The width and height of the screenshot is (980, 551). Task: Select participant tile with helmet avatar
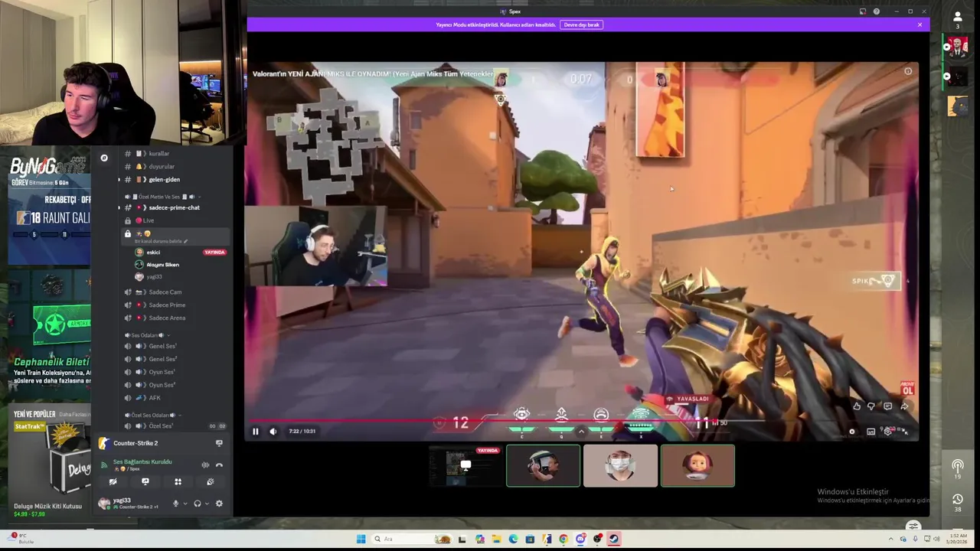point(543,465)
